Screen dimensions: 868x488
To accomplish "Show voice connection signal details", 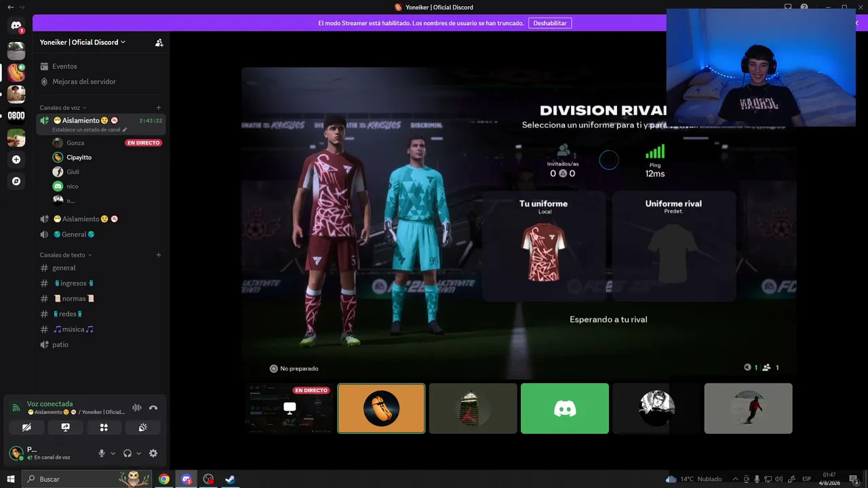I will click(16, 408).
